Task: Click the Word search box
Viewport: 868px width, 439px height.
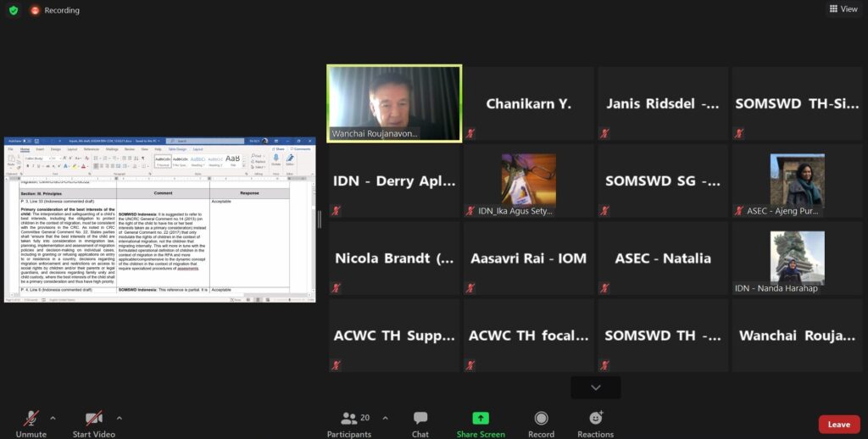Action: [205, 141]
